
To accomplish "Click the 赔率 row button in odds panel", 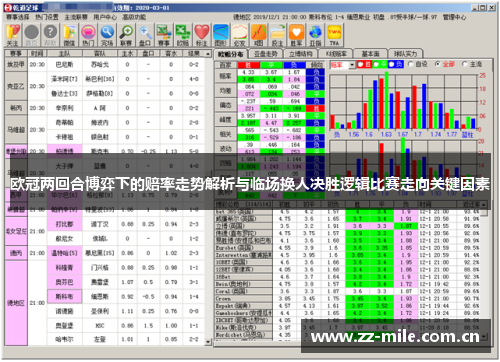I will pyautogui.click(x=226, y=76).
